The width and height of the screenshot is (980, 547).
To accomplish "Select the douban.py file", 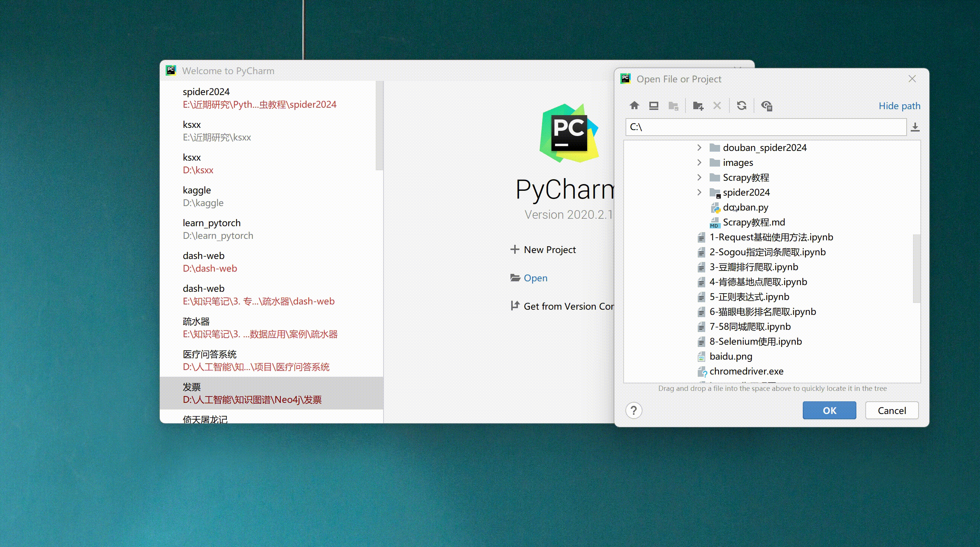I will tap(745, 208).
